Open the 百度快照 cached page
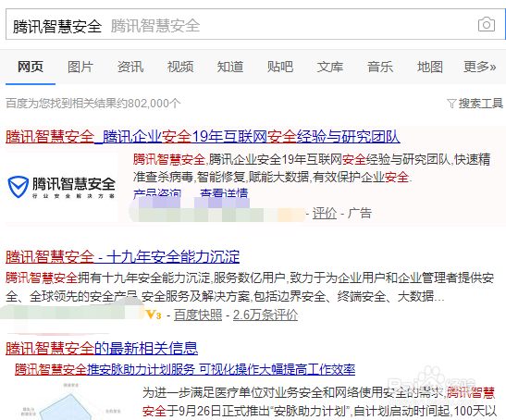Viewport: 506px width, 420px height. coord(198,315)
